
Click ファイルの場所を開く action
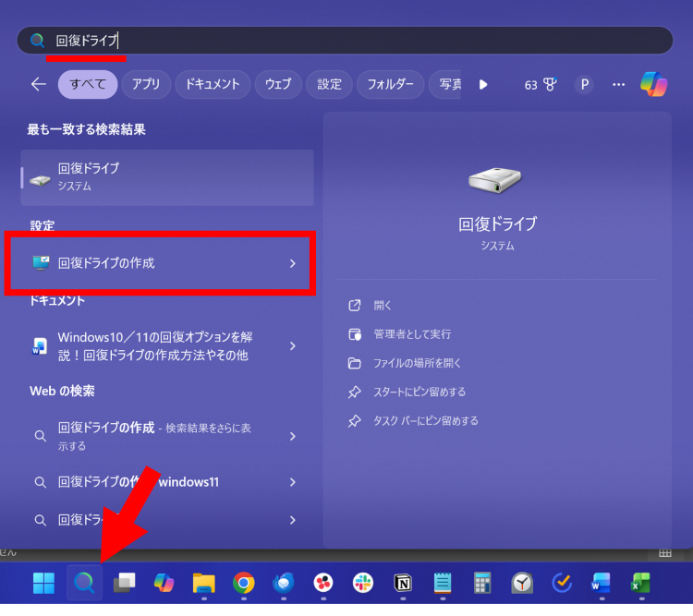point(417,363)
